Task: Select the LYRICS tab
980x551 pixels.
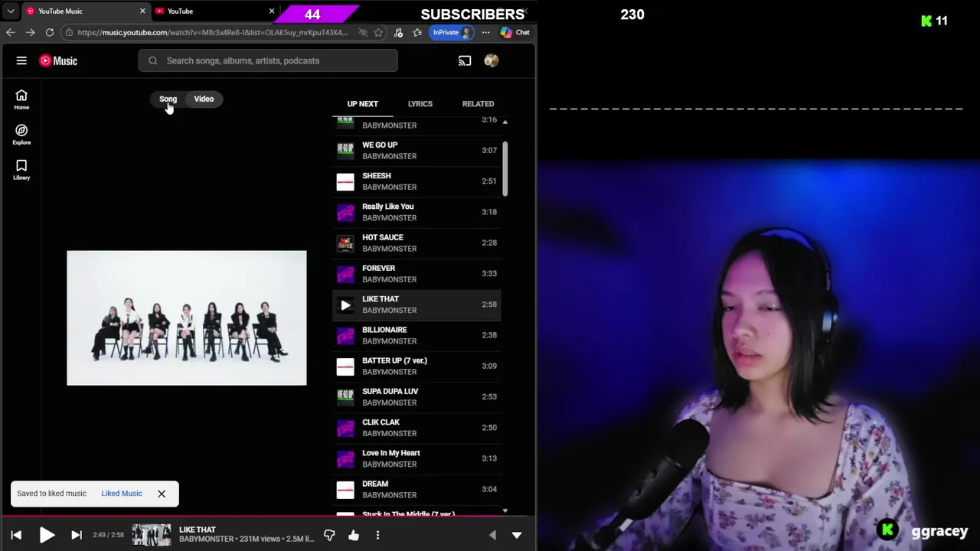Action: (x=420, y=103)
